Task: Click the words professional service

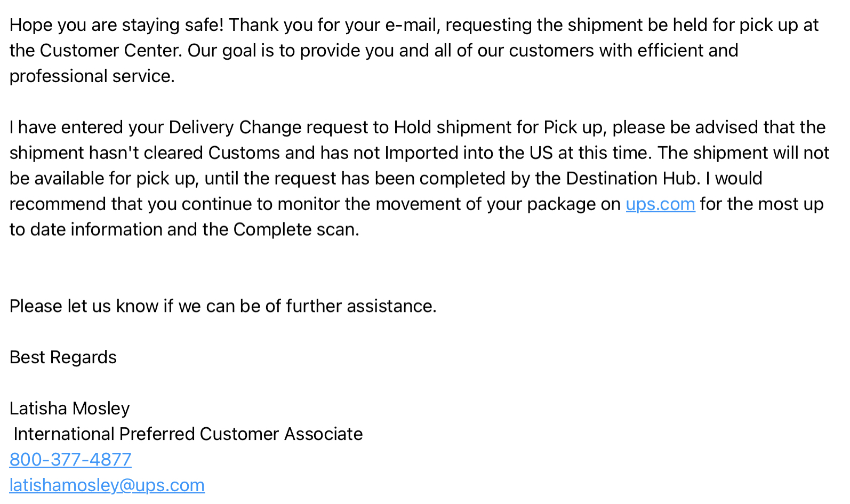Action: [x=92, y=76]
